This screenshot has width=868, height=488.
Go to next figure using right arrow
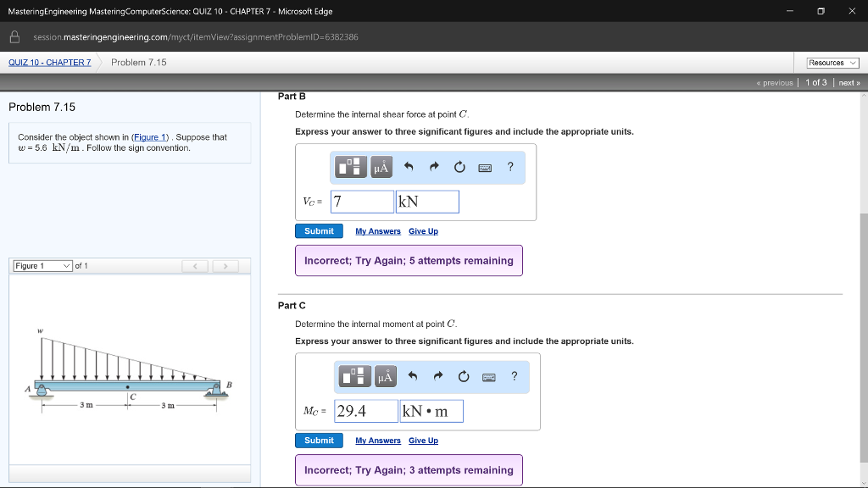(225, 267)
